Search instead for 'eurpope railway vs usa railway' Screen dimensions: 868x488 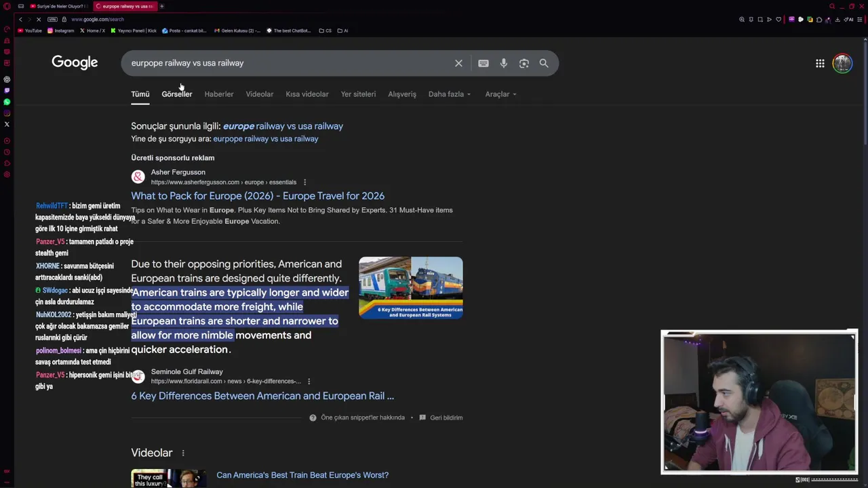266,139
